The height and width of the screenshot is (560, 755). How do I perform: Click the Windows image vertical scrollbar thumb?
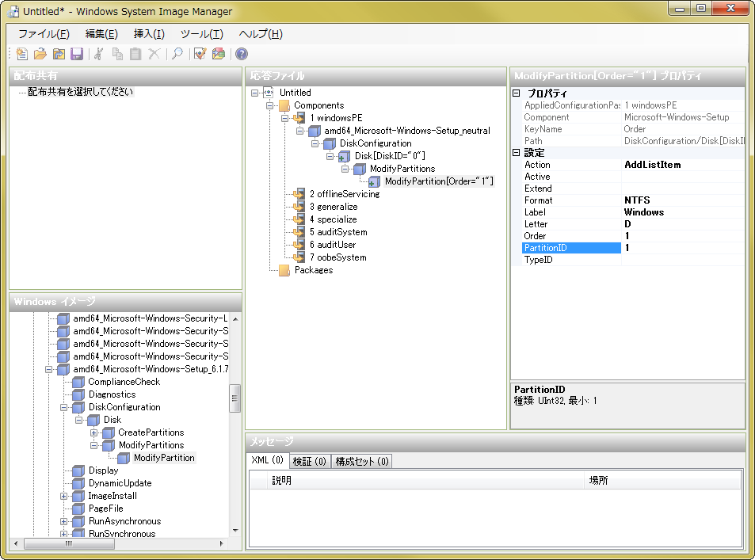pos(235,398)
